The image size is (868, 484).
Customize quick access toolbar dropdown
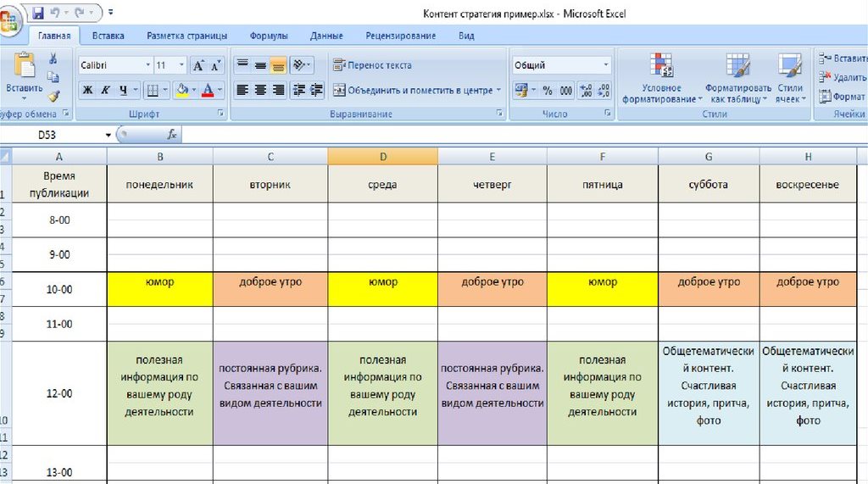111,12
